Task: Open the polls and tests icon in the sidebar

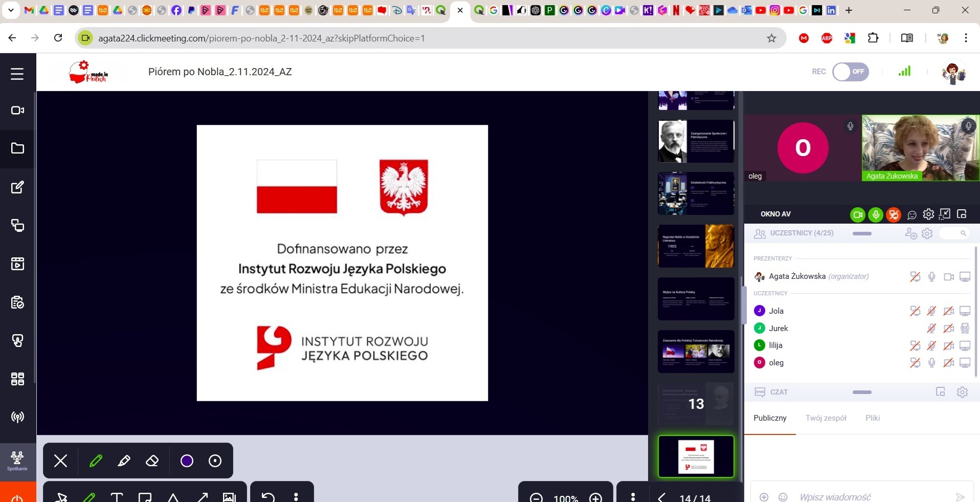Action: [x=17, y=302]
